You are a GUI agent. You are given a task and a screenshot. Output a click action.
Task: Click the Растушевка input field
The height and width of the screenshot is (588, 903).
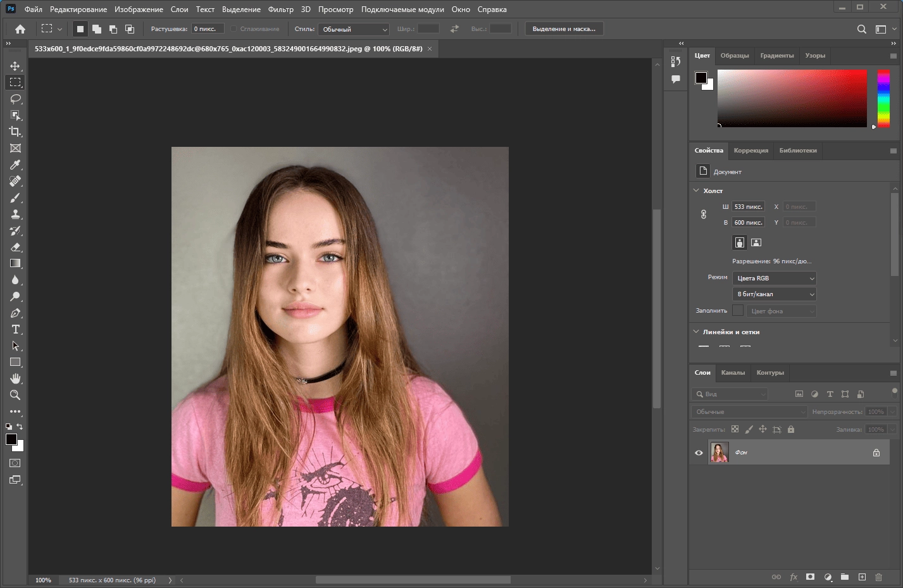(x=208, y=29)
